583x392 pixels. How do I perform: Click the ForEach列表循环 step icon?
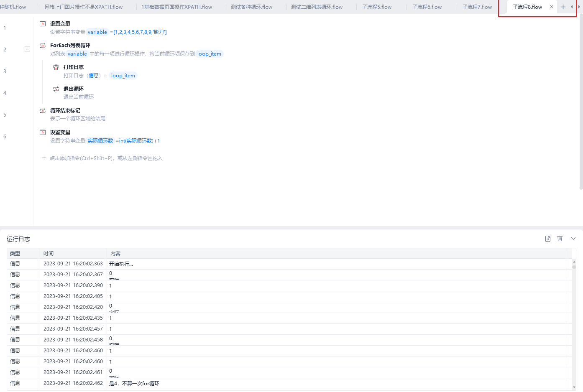[43, 46]
